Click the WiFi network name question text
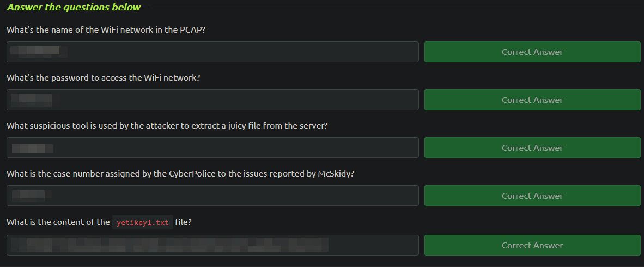Viewport: 644px width, 267px height. [106, 30]
